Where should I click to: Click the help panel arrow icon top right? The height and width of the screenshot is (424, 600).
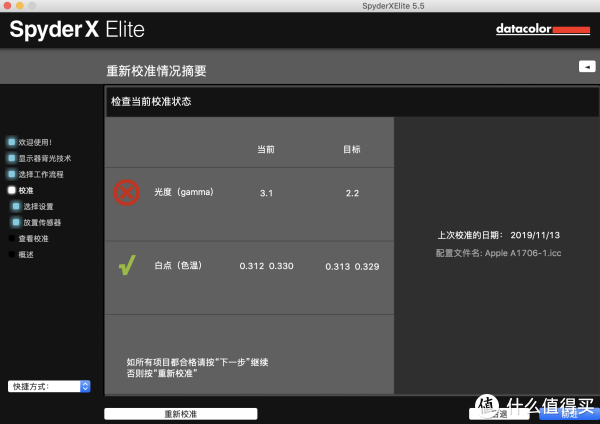click(x=587, y=67)
